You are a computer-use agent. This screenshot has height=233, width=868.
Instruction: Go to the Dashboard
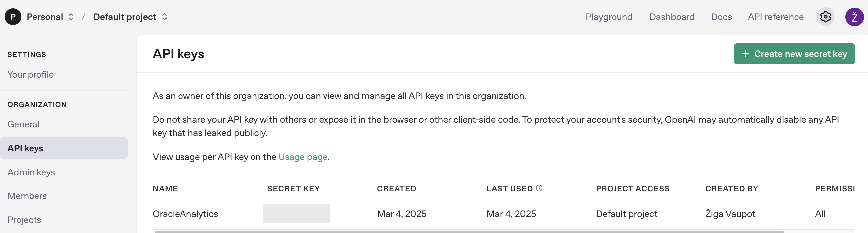pos(672,17)
